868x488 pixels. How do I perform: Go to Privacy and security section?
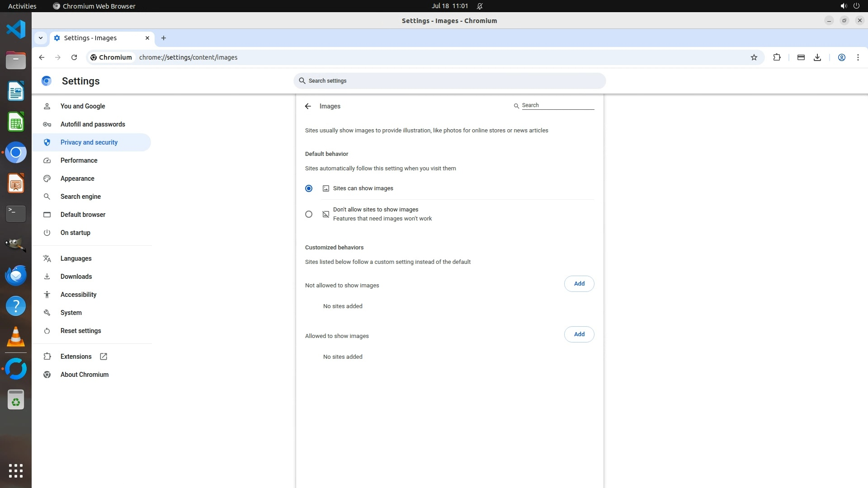click(89, 142)
